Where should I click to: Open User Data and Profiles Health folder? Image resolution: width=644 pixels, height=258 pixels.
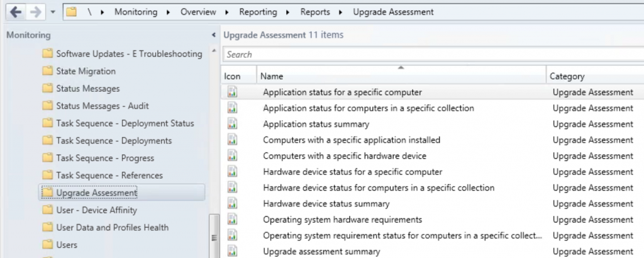[105, 227]
